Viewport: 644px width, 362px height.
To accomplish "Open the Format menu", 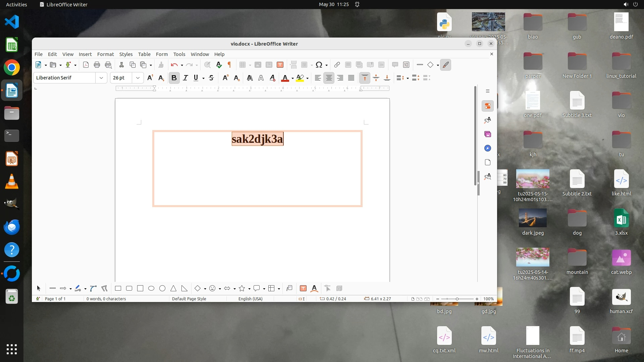I will 105,54.
